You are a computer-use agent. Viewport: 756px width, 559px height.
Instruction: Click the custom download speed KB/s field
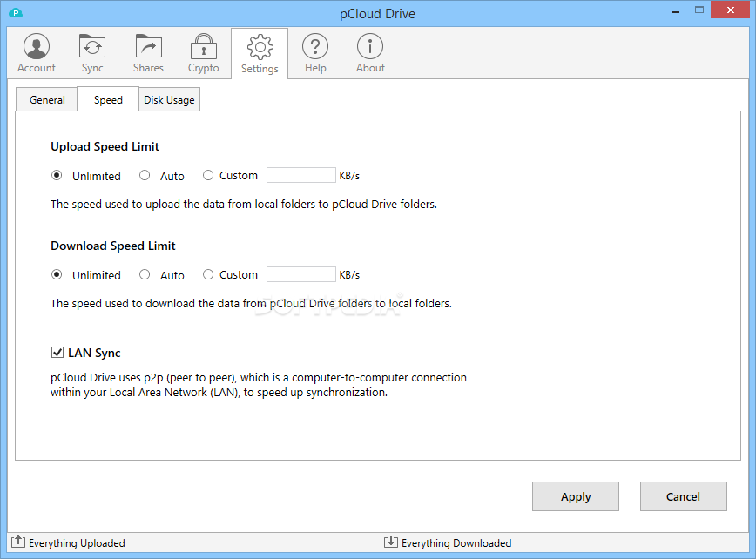coord(300,274)
